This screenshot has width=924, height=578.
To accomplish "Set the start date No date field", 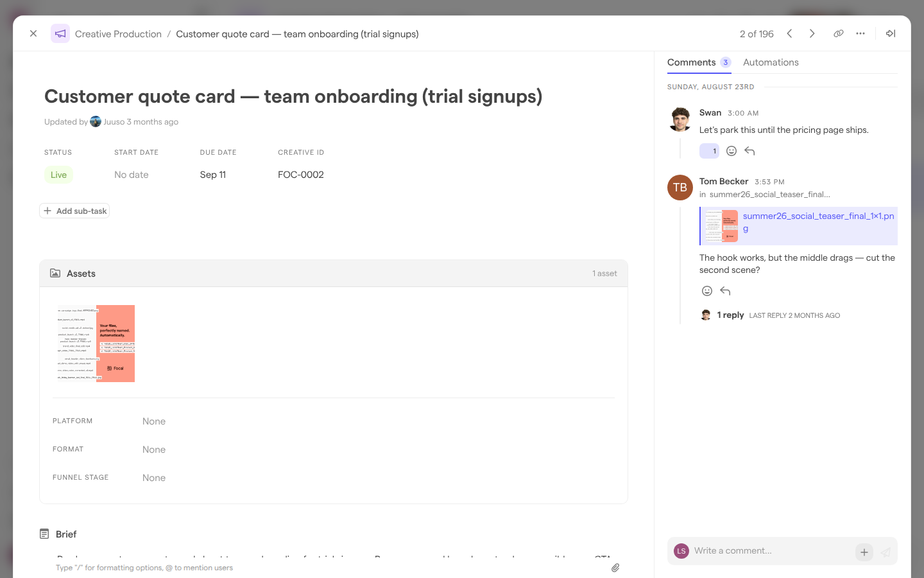I will [x=132, y=175].
